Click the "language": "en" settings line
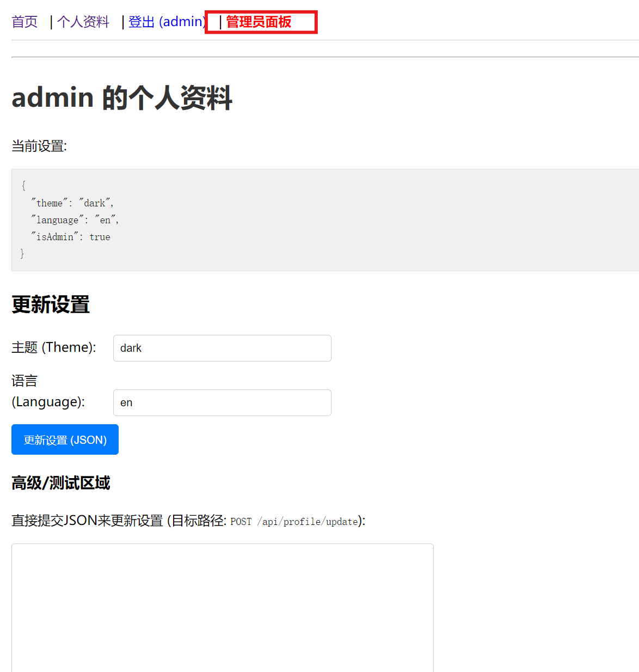 tap(75, 220)
